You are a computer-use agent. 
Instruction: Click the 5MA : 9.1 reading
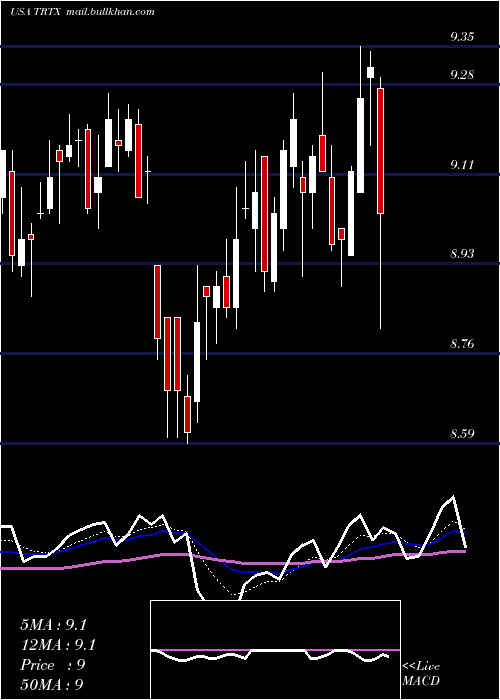click(53, 625)
